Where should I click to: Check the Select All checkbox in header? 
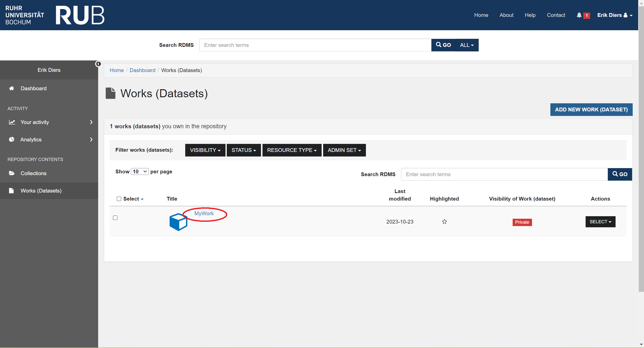coord(119,198)
